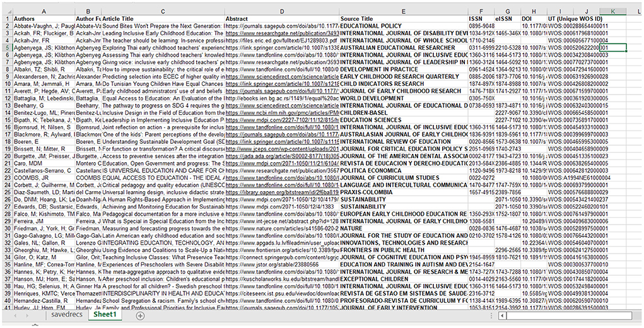Click author cell Boeren, E in column A

[44, 142]
